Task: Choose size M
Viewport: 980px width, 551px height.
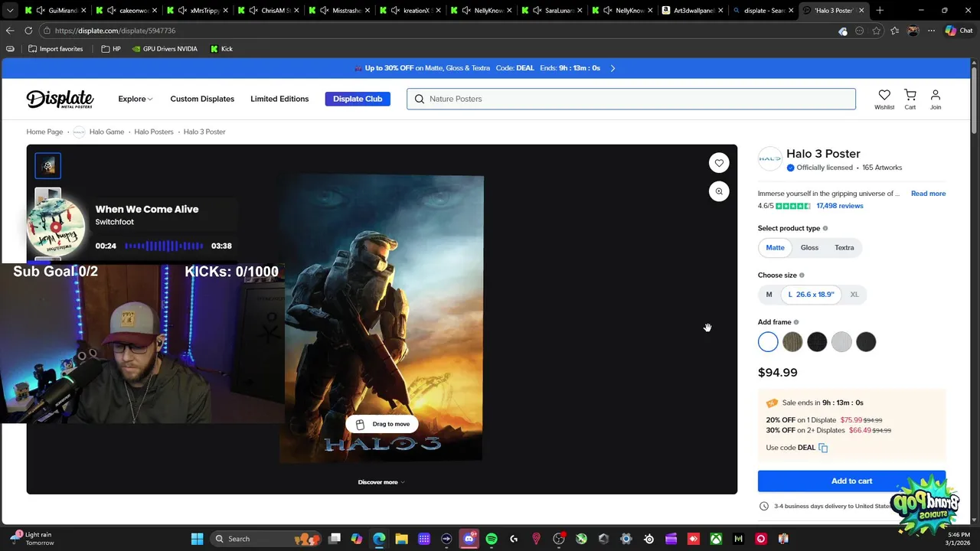Action: (x=769, y=294)
